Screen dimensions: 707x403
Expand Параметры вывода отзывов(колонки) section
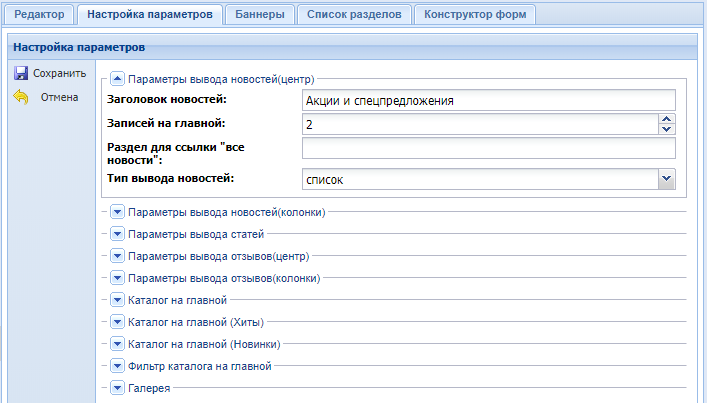[117, 278]
